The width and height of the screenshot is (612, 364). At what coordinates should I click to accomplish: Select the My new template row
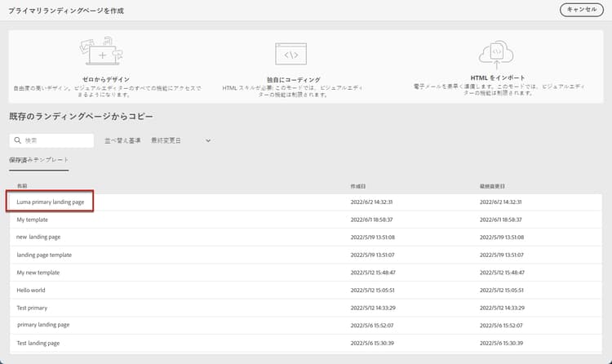point(306,273)
